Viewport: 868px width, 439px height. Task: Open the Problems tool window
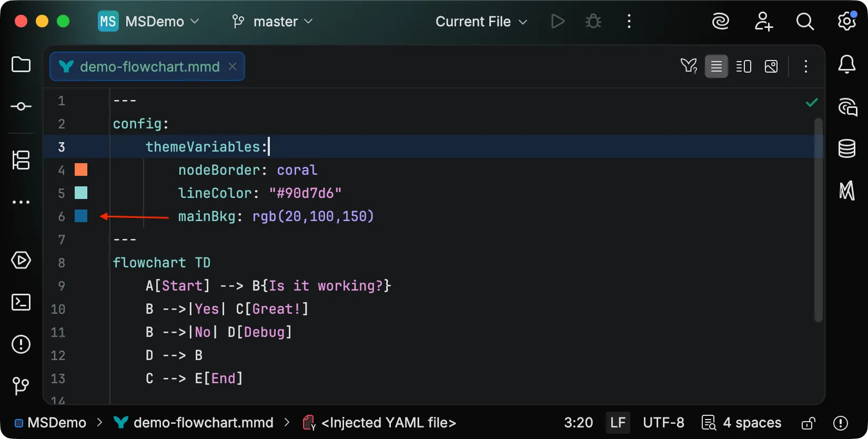(x=21, y=345)
